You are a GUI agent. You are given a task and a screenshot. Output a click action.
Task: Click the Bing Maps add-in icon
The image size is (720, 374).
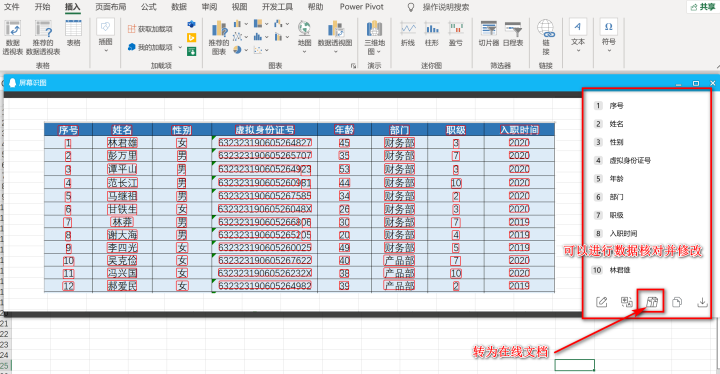point(191,38)
